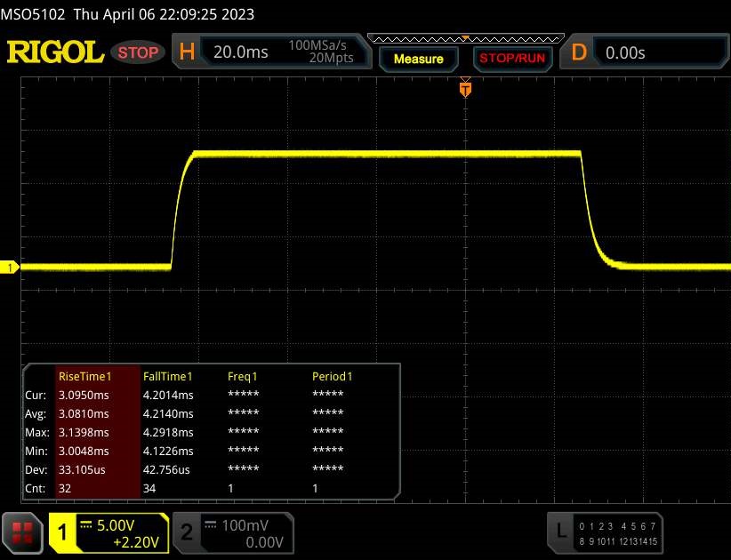The width and height of the screenshot is (731, 560).
Task: Click the Cnt: row label
Action: 36,488
